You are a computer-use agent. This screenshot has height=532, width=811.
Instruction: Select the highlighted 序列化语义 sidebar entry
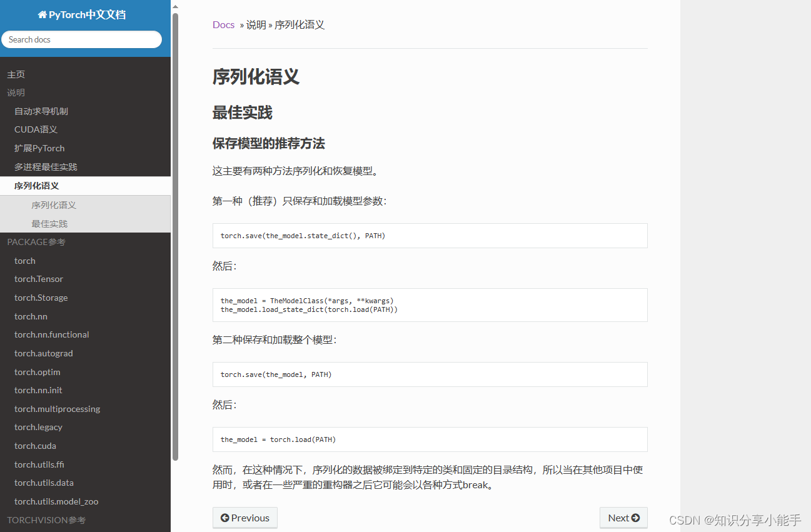tap(85, 186)
